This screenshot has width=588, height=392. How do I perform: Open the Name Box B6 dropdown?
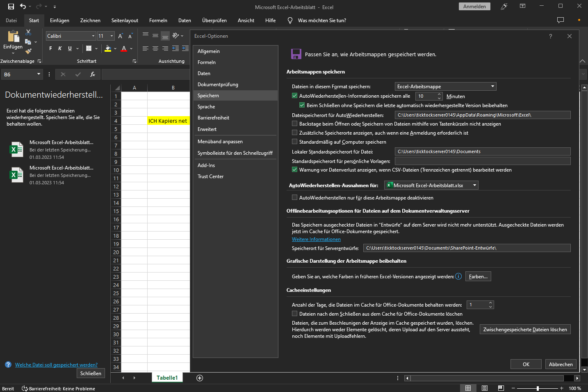pyautogui.click(x=39, y=74)
